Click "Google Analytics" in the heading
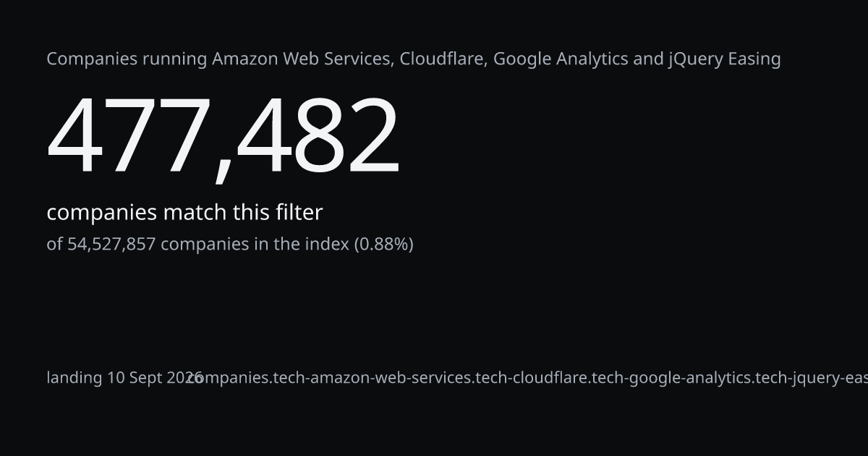868x456 pixels. point(561,59)
